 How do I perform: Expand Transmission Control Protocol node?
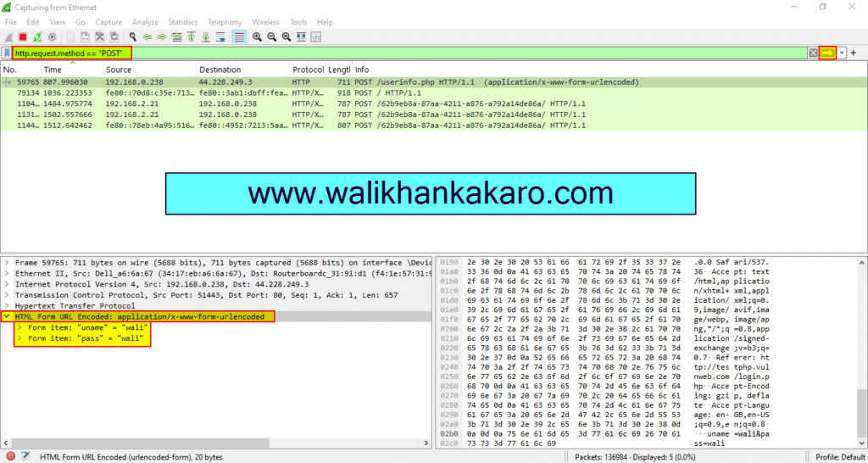[x=7, y=295]
